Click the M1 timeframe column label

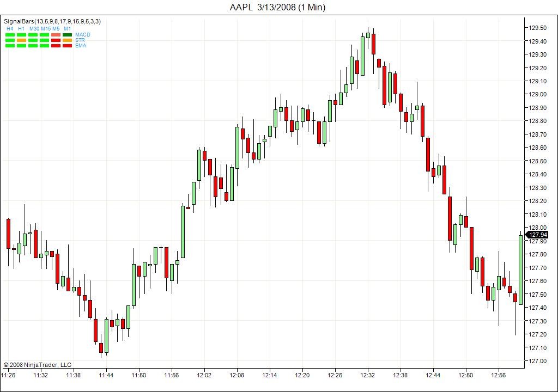click(x=67, y=28)
